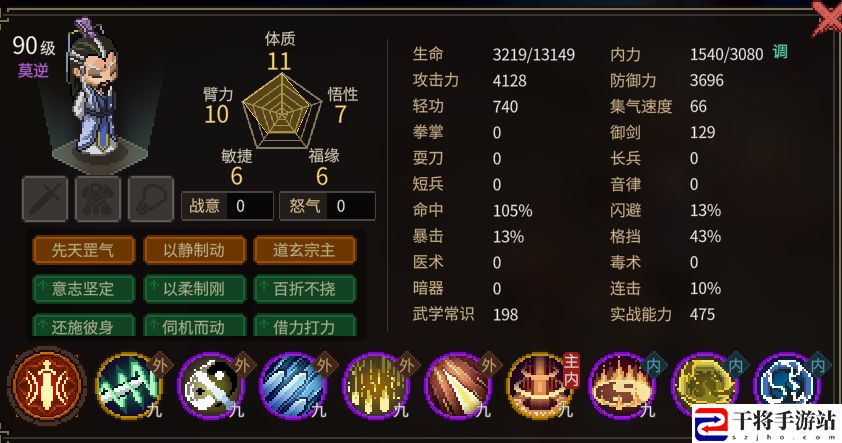The image size is (842, 443).
Task: Choose the blue ice shards skill icon
Action: click(x=294, y=386)
